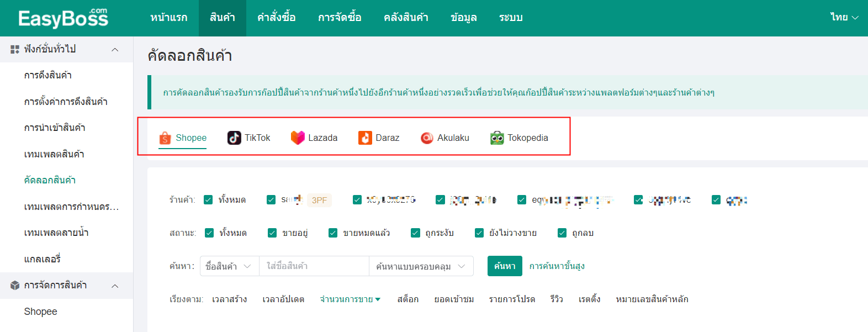Sort by หมายเลขสินค้าหลัก
Screen dimensions: 868x332
pyautogui.click(x=652, y=299)
